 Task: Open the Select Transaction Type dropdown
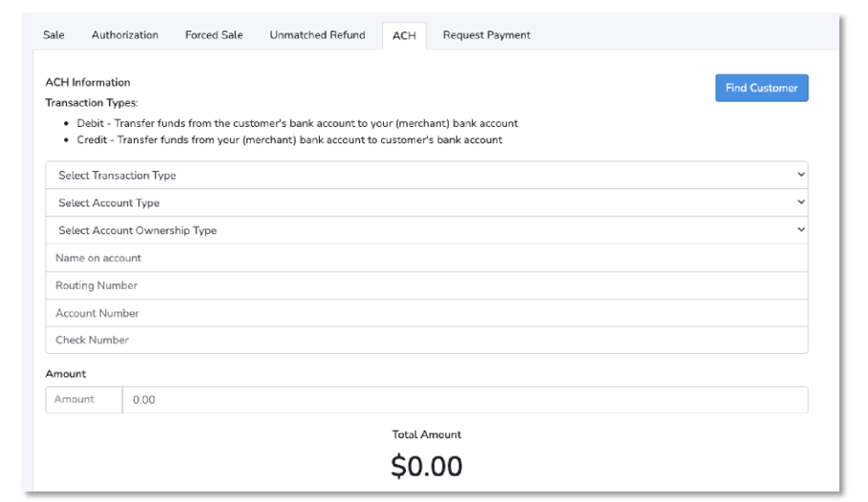coord(426,175)
